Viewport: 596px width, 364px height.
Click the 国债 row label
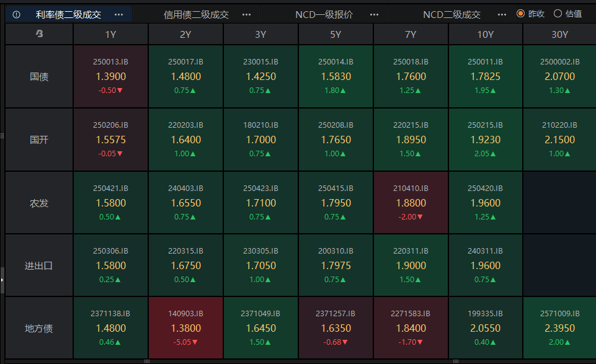pyautogui.click(x=38, y=76)
